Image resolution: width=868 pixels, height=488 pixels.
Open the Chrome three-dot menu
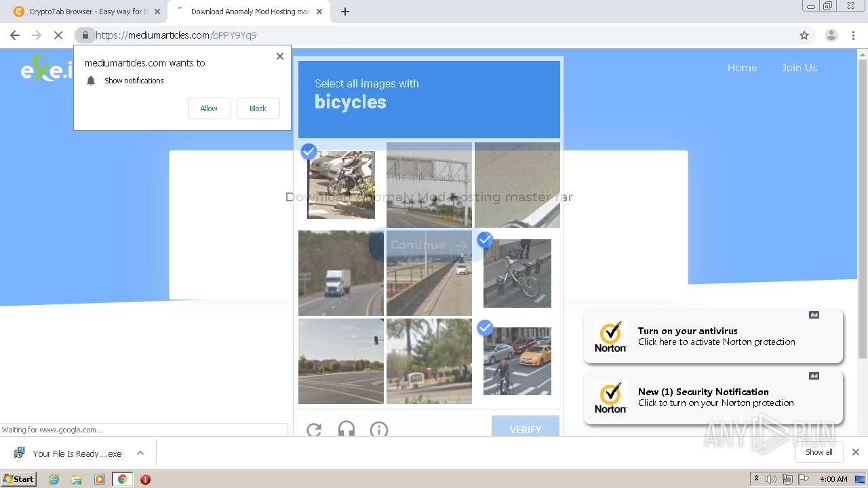(x=853, y=35)
